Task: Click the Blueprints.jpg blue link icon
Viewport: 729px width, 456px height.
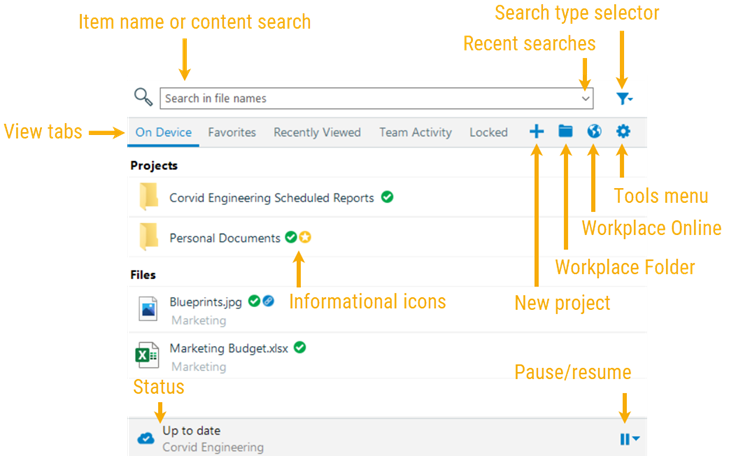Action: (269, 300)
